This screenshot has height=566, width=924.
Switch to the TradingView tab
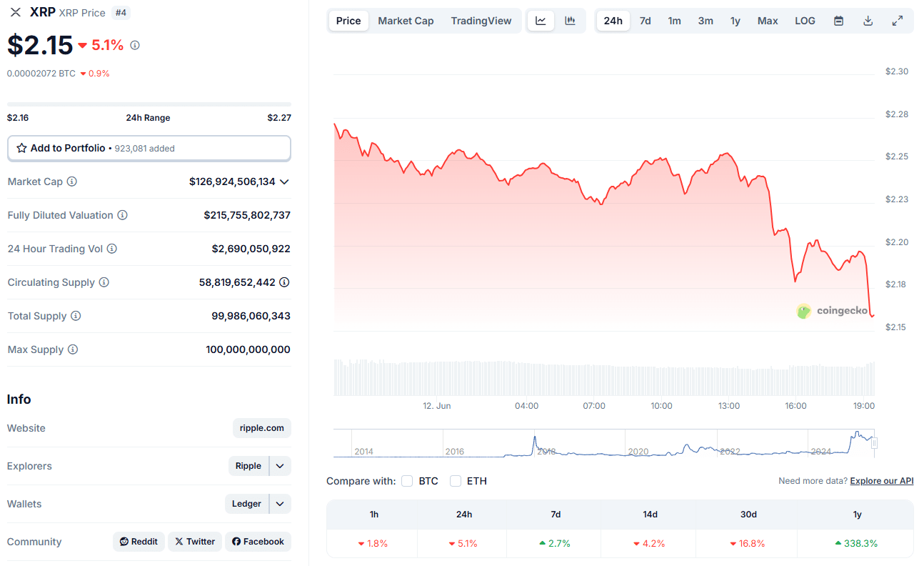pyautogui.click(x=481, y=21)
